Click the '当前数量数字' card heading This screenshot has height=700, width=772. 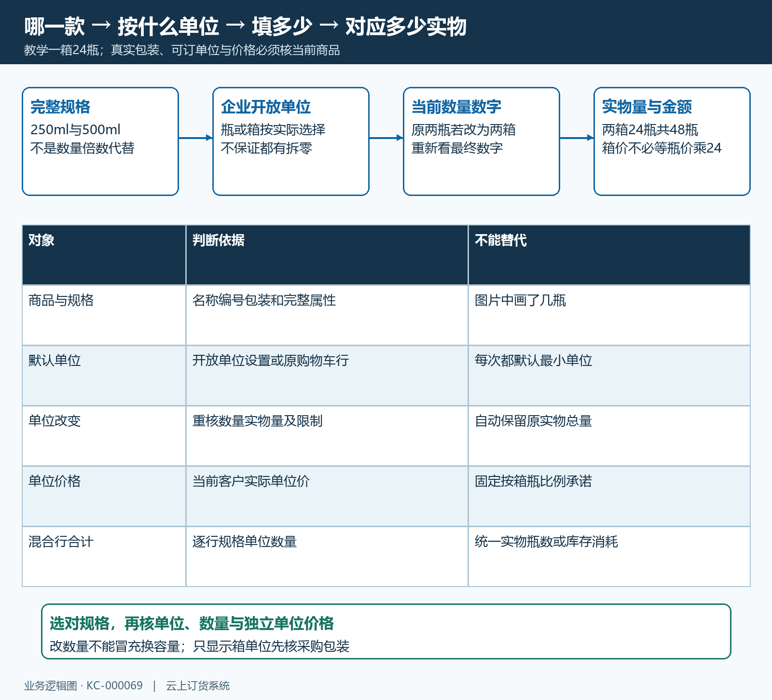(x=456, y=107)
